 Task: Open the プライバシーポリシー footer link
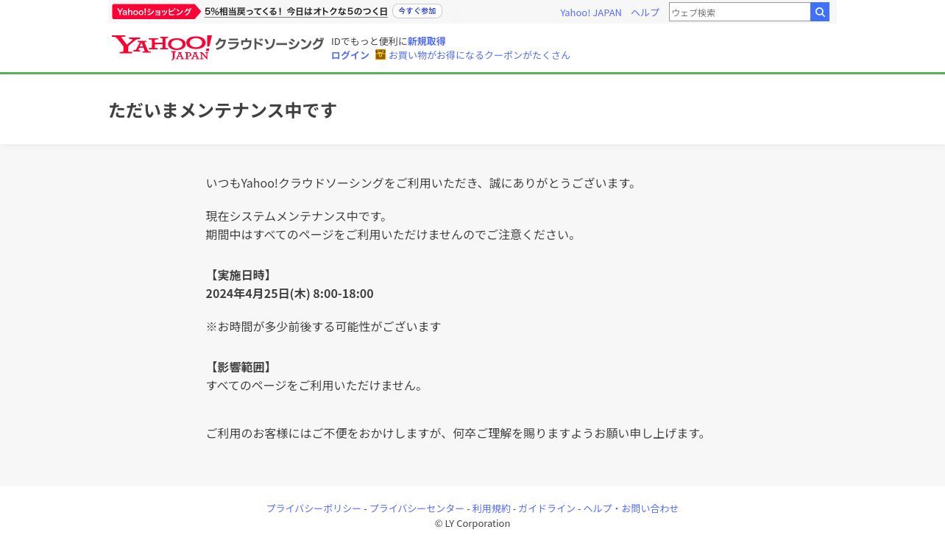(314, 508)
